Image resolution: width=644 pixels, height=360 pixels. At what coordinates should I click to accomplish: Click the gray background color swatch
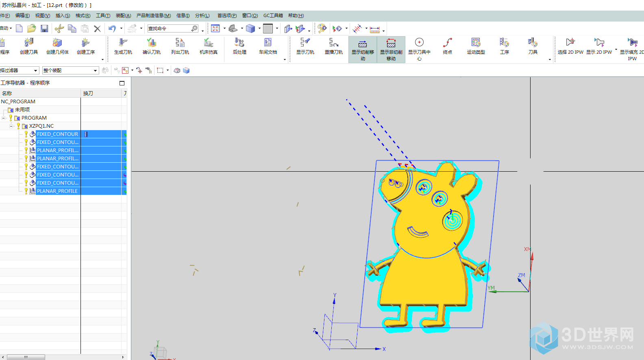click(268, 28)
